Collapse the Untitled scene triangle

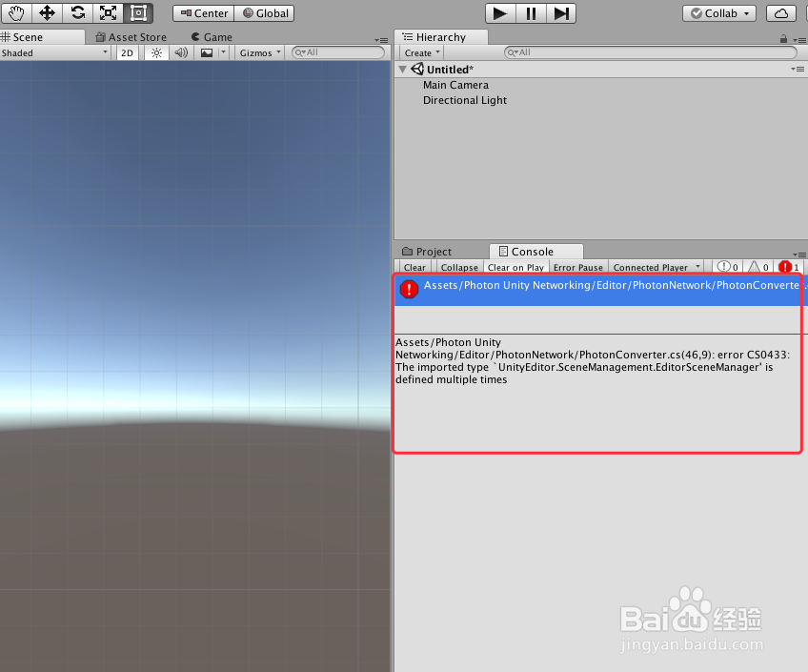[403, 69]
